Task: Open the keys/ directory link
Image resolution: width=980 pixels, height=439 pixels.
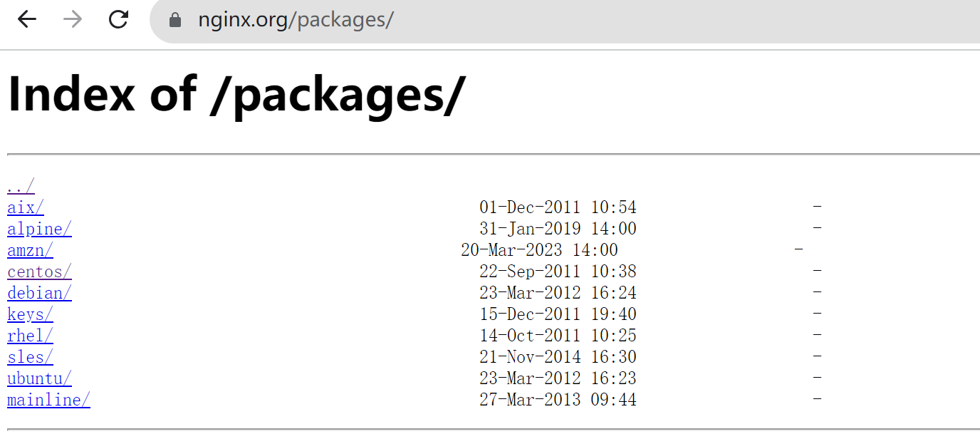Action: (x=30, y=314)
